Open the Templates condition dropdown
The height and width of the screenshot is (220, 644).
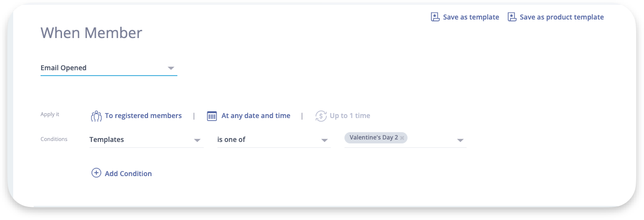[197, 140]
